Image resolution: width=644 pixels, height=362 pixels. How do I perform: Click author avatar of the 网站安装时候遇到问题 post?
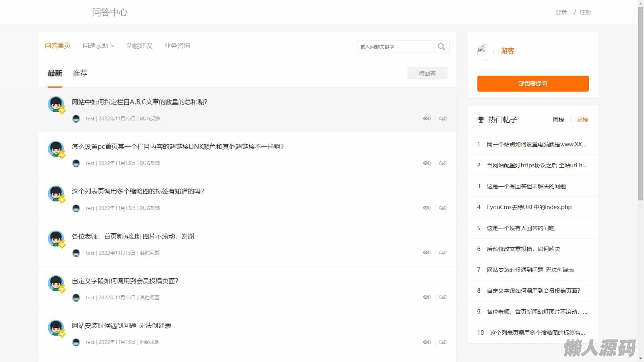click(x=56, y=328)
